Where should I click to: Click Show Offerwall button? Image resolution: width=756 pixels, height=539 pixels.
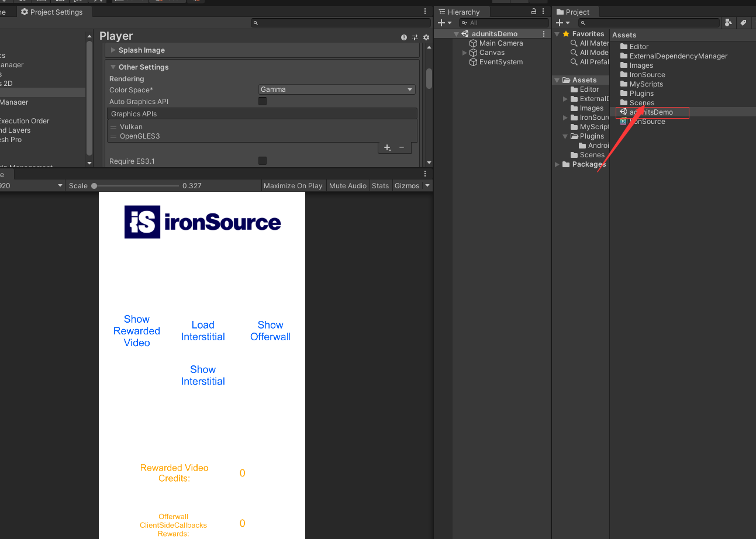(270, 331)
